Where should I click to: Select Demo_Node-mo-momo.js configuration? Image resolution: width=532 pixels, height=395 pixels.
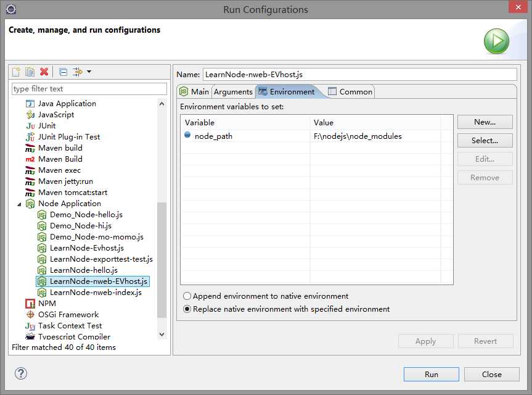pyautogui.click(x=96, y=237)
